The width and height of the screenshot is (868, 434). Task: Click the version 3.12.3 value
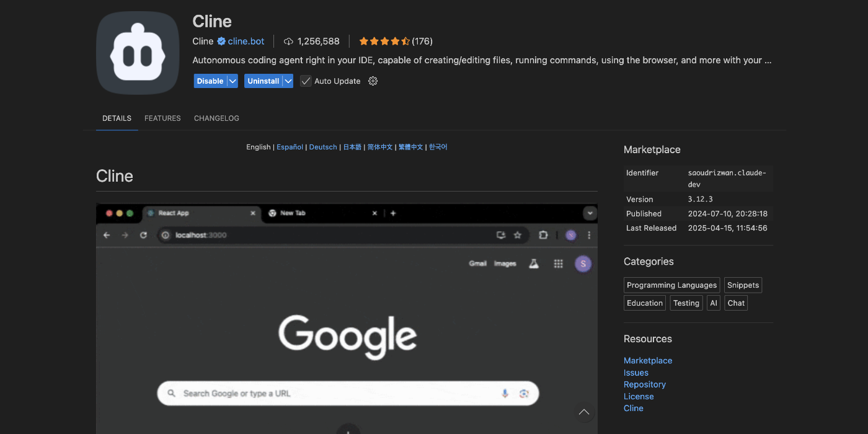click(x=701, y=200)
